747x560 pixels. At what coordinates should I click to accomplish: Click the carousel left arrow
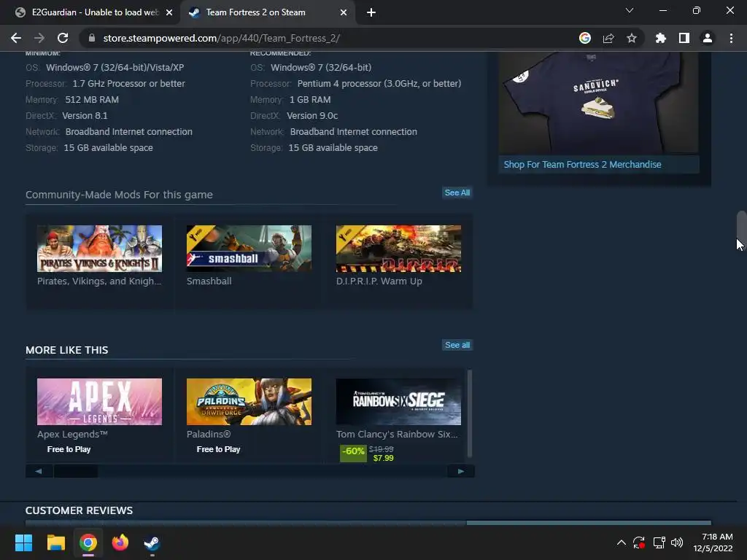[39, 471]
